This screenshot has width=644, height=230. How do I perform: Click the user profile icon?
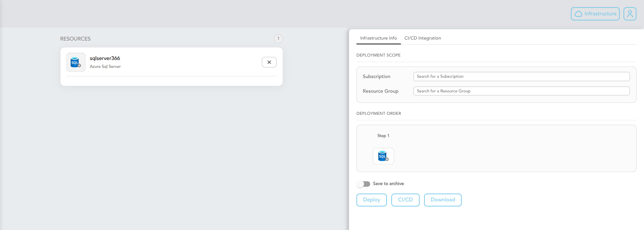[x=630, y=14]
